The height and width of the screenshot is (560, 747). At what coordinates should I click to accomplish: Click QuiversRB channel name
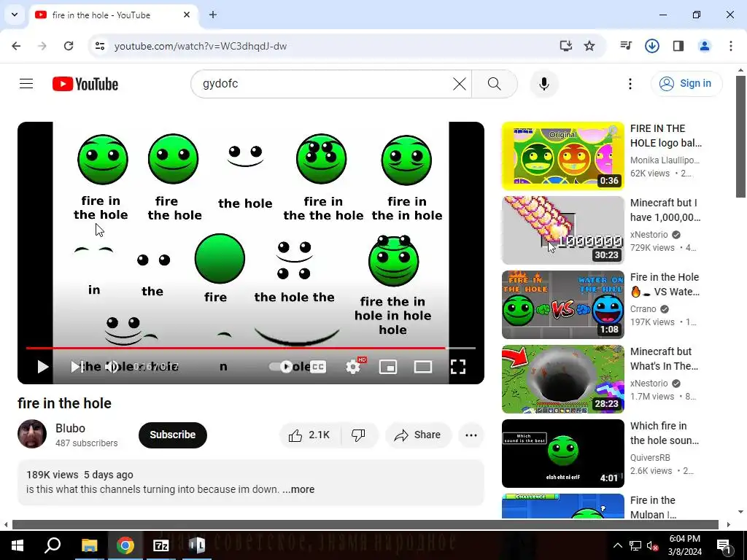(x=650, y=457)
